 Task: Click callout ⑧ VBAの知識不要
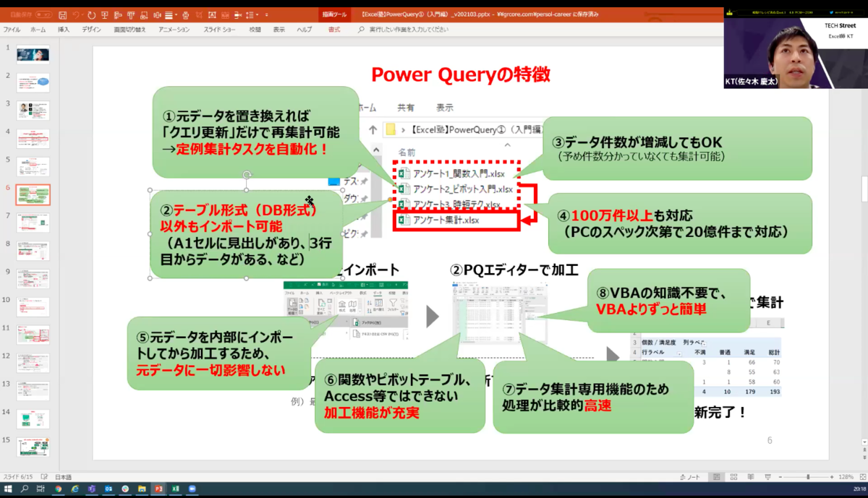point(668,299)
